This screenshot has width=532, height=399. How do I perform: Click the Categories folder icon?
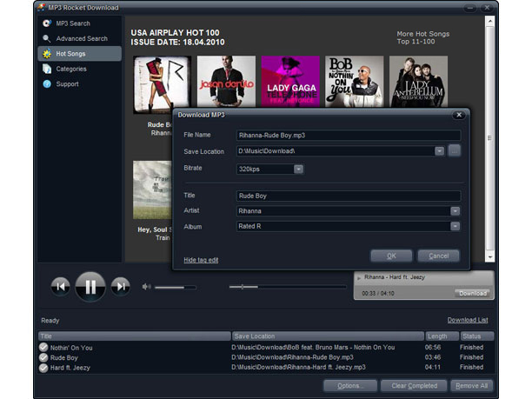pos(47,69)
